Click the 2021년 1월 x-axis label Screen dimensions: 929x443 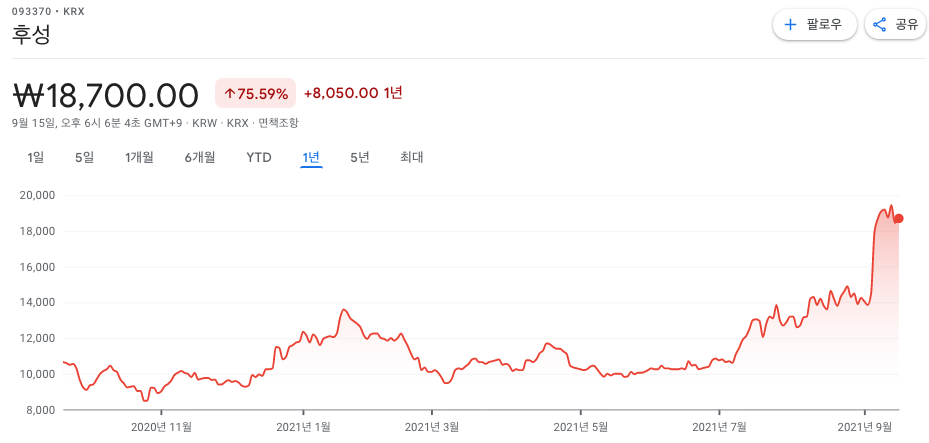pyautogui.click(x=303, y=426)
